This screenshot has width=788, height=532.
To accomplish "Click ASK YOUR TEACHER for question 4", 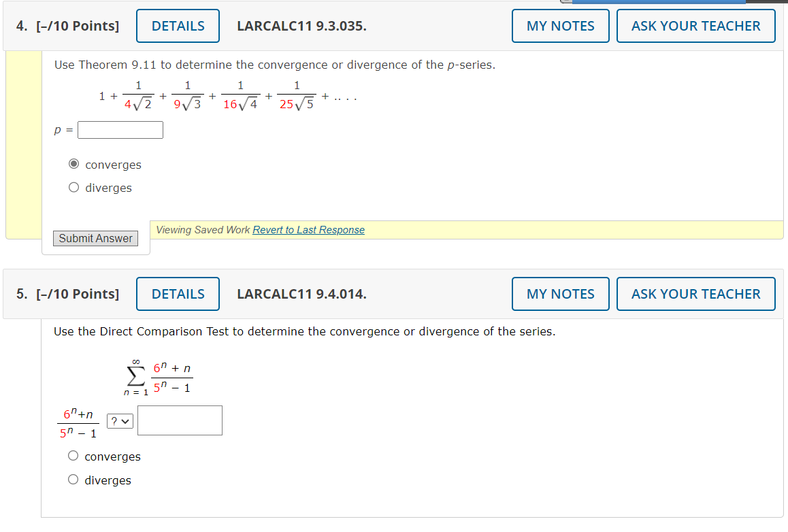I will 695,25.
